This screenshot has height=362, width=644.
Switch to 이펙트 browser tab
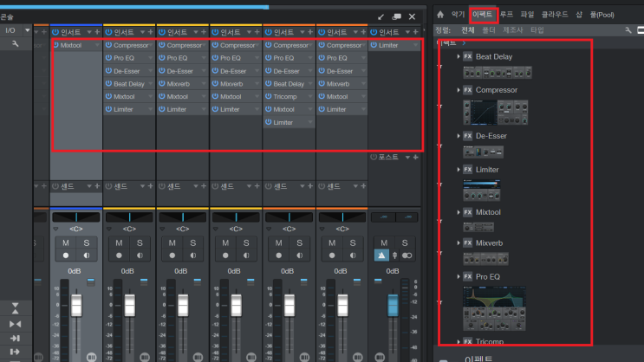[x=482, y=15]
